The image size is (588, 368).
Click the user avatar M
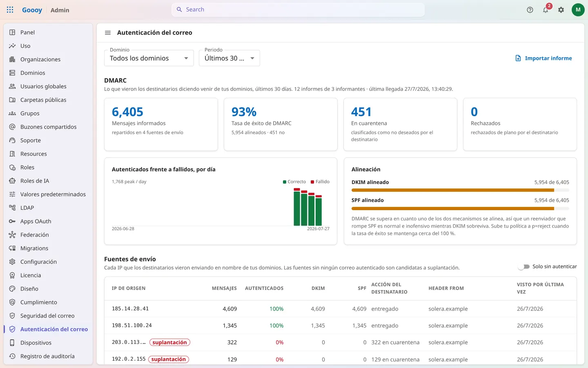click(x=578, y=10)
